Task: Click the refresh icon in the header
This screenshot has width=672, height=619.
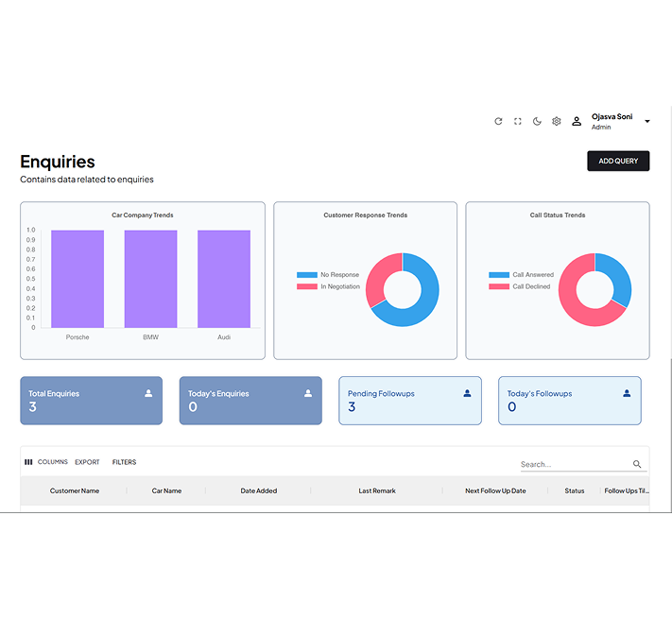Action: point(498,121)
